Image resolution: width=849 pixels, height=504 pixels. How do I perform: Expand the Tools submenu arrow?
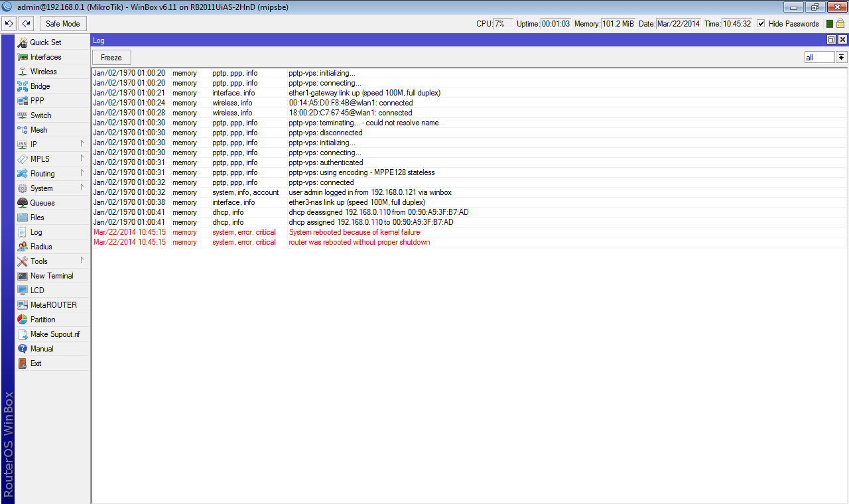pos(82,261)
